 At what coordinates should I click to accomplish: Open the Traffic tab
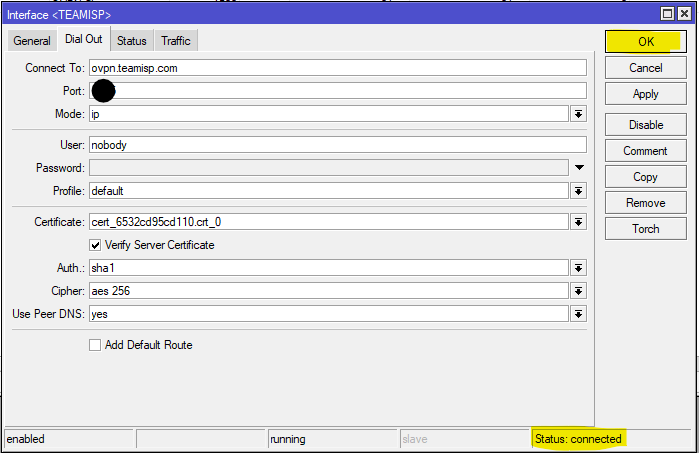coord(176,41)
